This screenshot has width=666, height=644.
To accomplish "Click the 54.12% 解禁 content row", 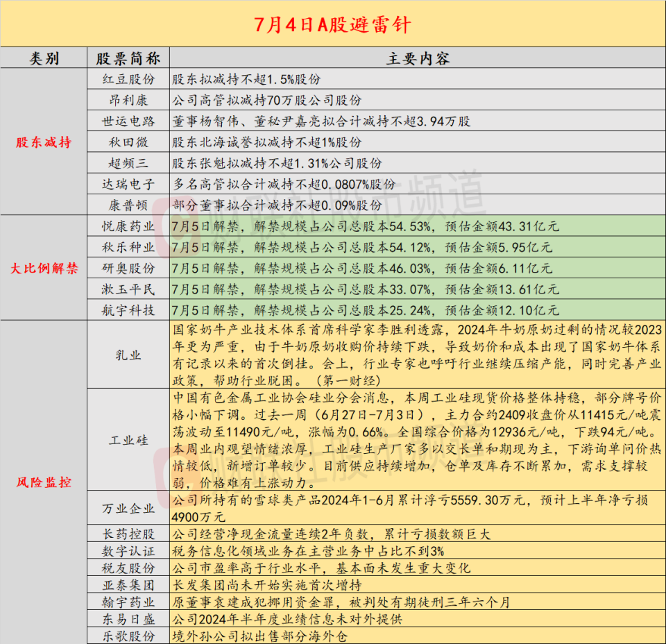I will (x=418, y=247).
